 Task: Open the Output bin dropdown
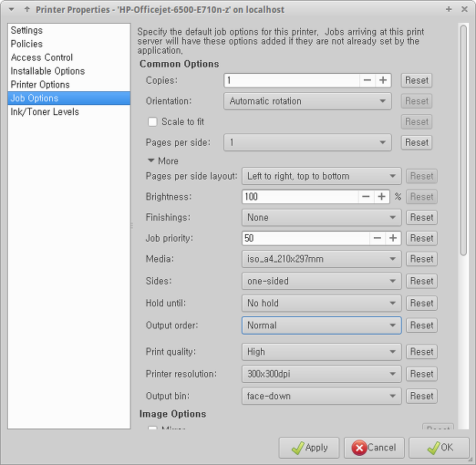click(x=321, y=396)
